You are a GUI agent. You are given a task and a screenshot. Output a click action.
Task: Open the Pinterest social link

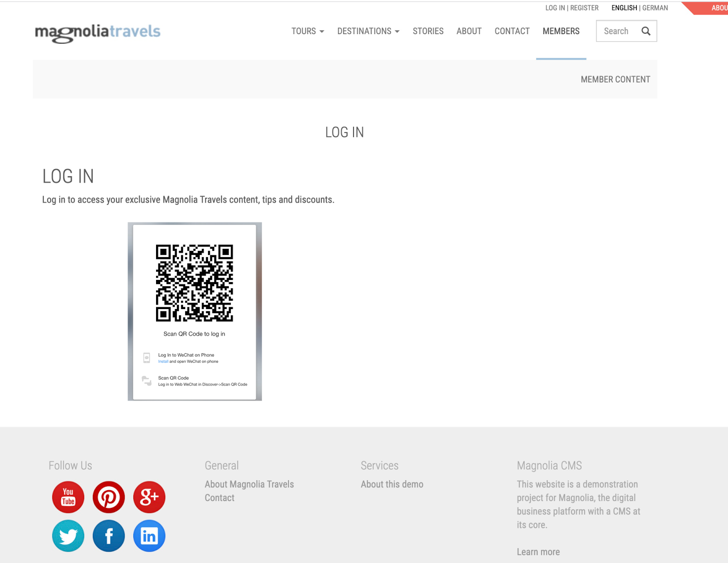point(109,497)
